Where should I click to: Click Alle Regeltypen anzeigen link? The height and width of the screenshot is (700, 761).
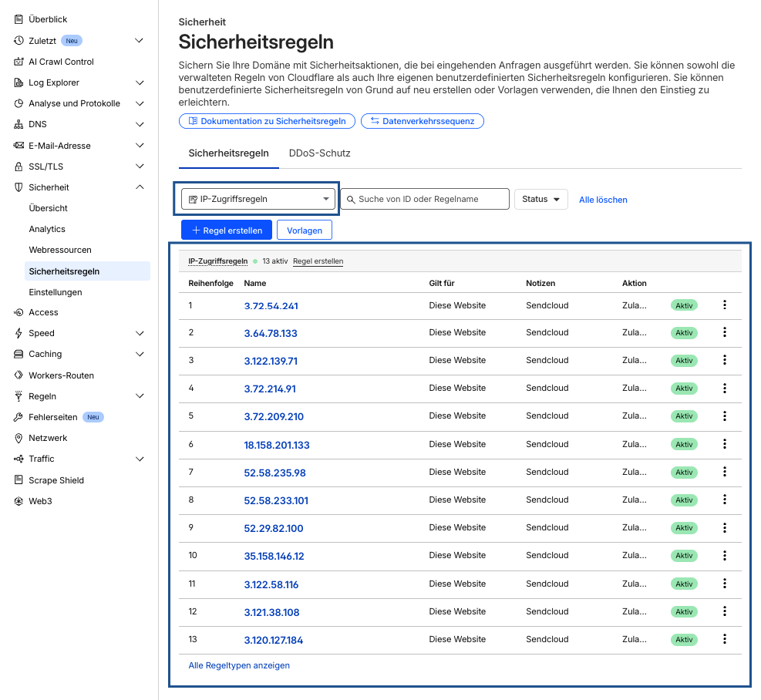(239, 665)
